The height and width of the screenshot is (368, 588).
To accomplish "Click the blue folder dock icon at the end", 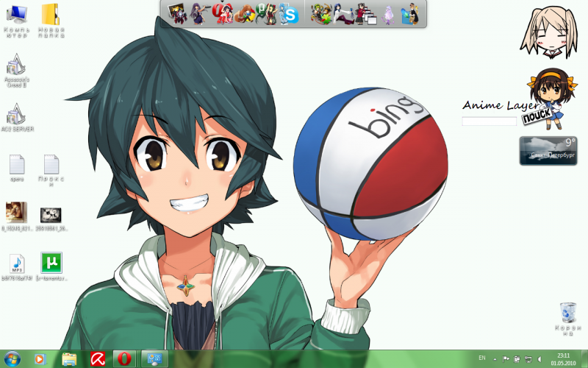I will point(410,14).
